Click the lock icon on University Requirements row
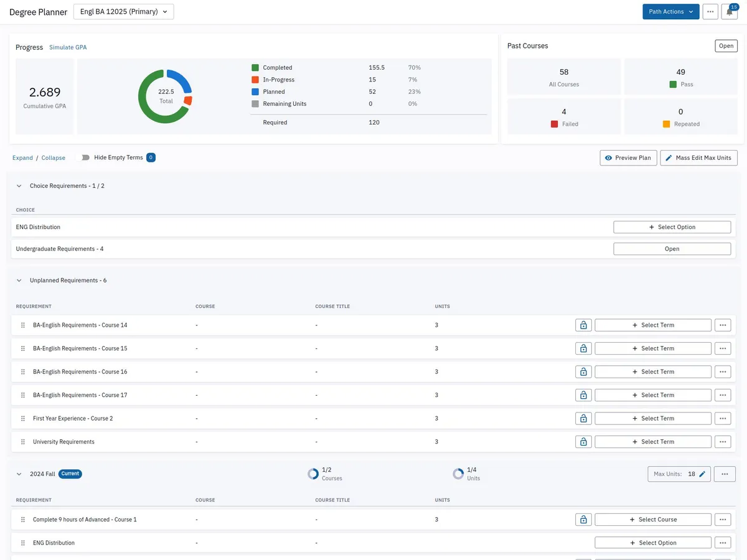The image size is (747, 560). point(583,442)
